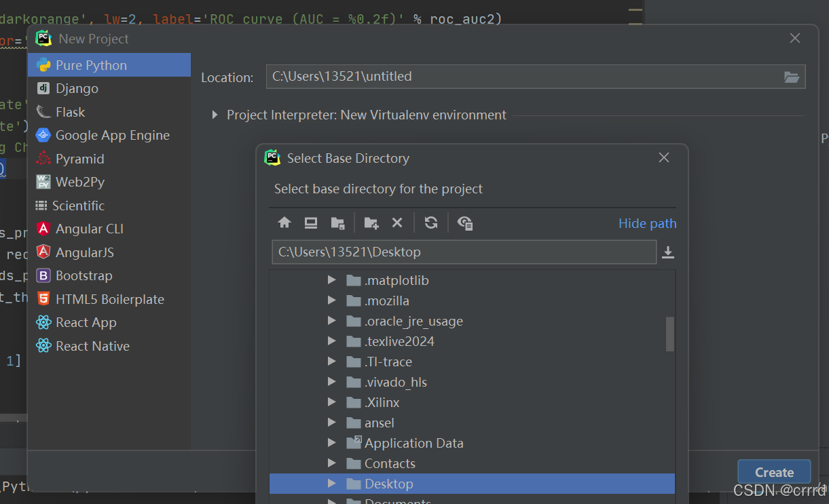Browse for Location folder icon
The width and height of the screenshot is (829, 504).
792,77
